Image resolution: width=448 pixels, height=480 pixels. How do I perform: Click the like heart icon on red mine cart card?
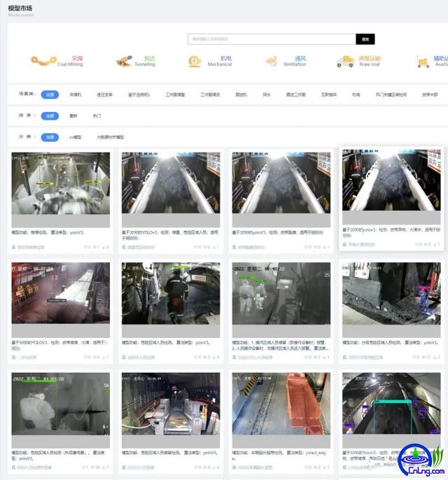(306, 467)
